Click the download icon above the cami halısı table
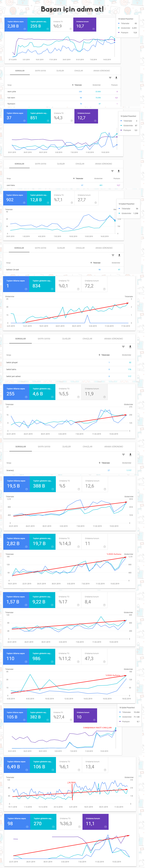This screenshot has width=145, height=868. click(119, 171)
